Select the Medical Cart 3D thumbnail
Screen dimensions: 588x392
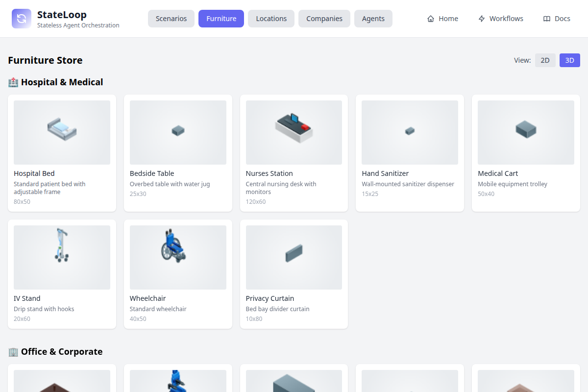pyautogui.click(x=526, y=132)
